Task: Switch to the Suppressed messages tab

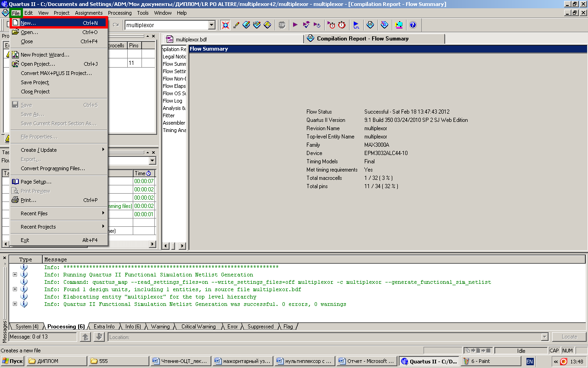Action: (x=260, y=327)
